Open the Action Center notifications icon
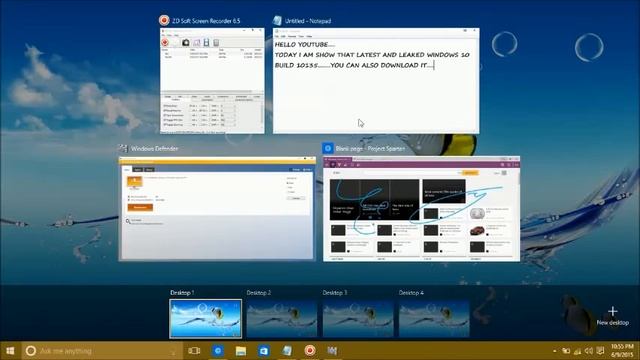This screenshot has width=640, height=360. [600, 351]
